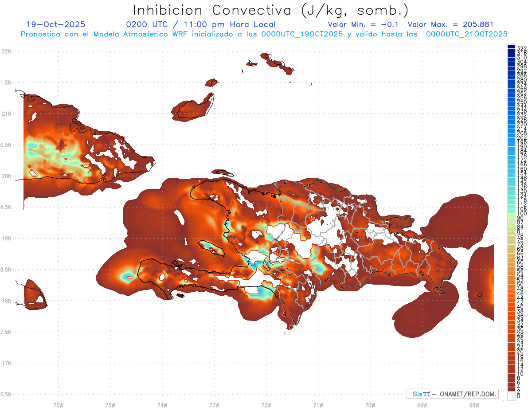Click the "75W" longitude label
The height and width of the screenshot is (411, 532).
coord(110,405)
